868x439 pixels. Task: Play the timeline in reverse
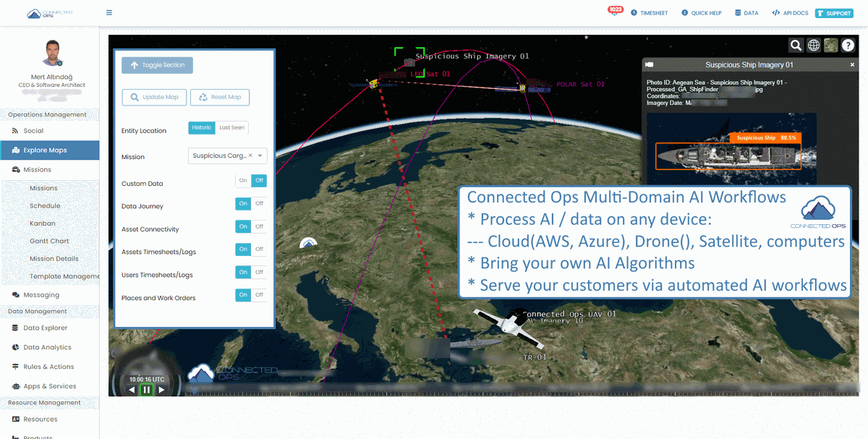coord(132,390)
